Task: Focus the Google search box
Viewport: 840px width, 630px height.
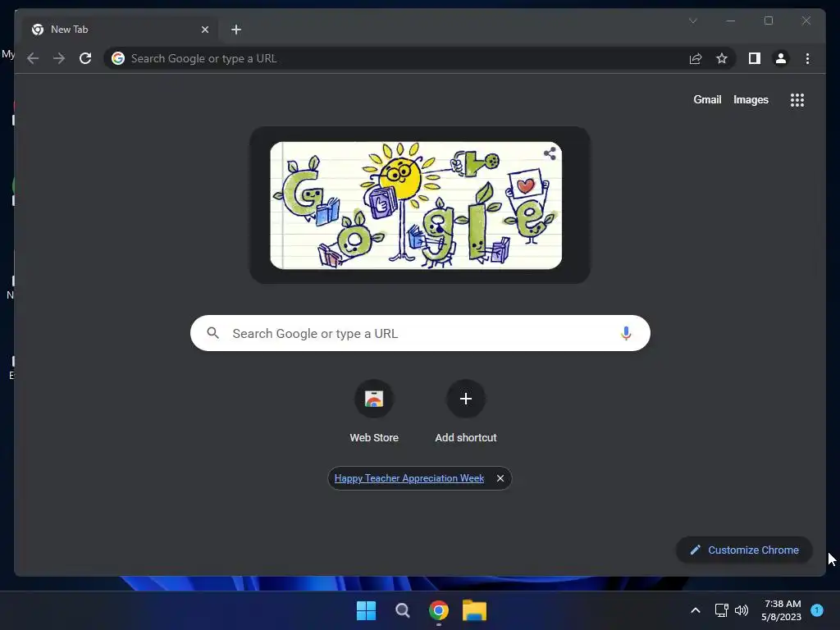Action: pyautogui.click(x=421, y=333)
